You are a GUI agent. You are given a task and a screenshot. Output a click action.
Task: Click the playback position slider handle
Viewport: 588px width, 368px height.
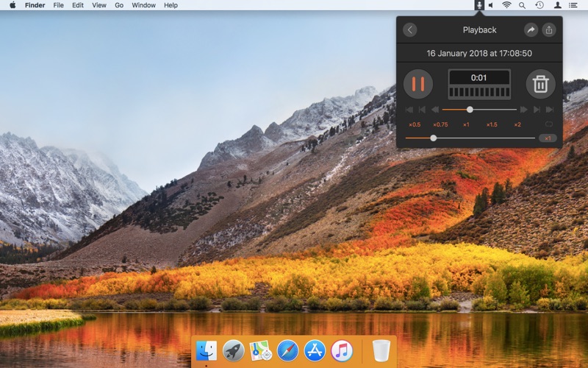pyautogui.click(x=470, y=110)
